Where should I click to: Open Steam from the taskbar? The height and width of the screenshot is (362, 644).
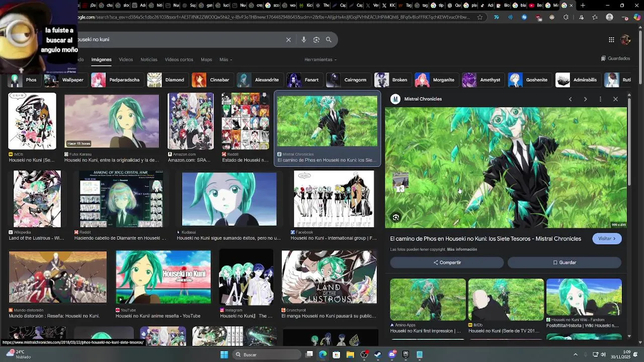point(378,354)
